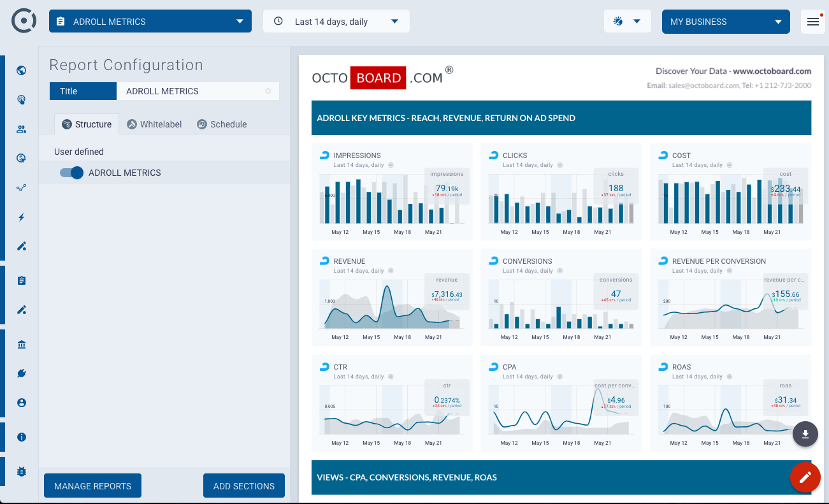829x504 pixels.
Task: Click the $31.34 ROAS value
Action: coord(785,400)
